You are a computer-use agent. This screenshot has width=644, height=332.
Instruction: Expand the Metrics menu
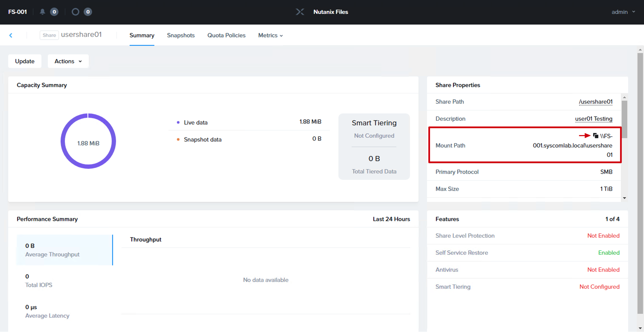pyautogui.click(x=270, y=36)
